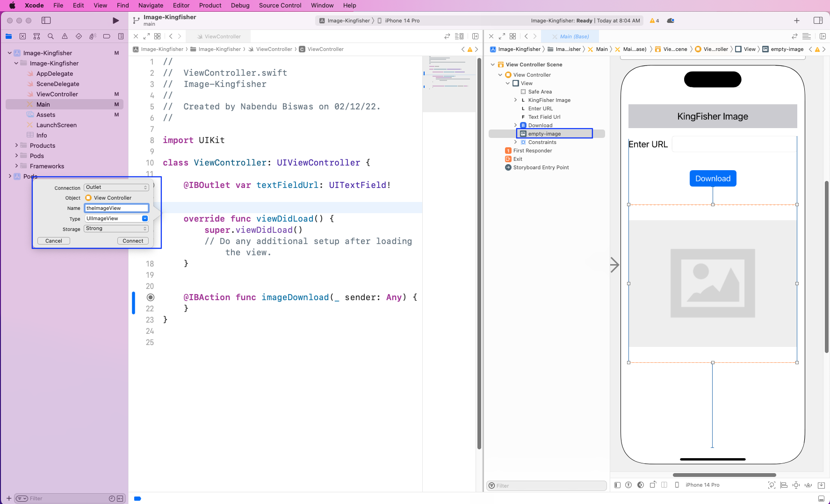Click Embed In button in canvas bar

(x=821, y=485)
